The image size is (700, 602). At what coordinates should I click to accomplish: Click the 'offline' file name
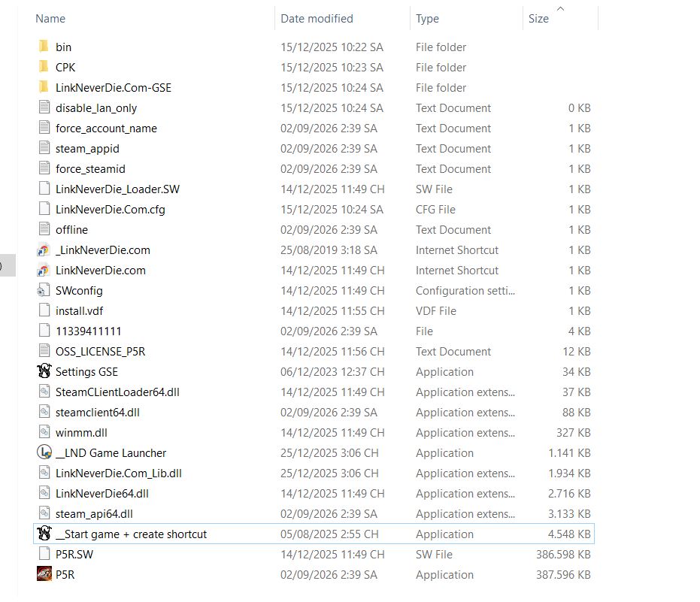71,230
